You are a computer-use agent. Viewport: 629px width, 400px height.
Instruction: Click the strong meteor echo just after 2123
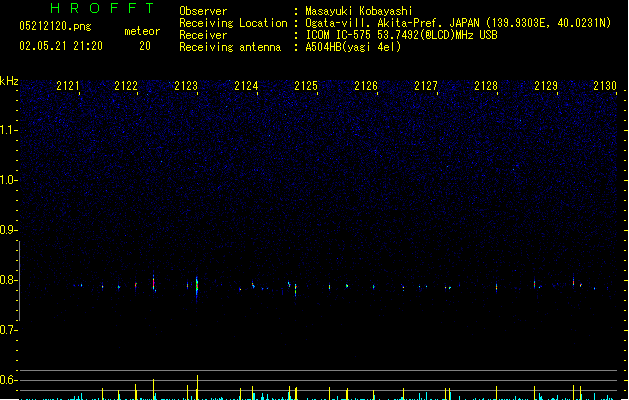197,286
